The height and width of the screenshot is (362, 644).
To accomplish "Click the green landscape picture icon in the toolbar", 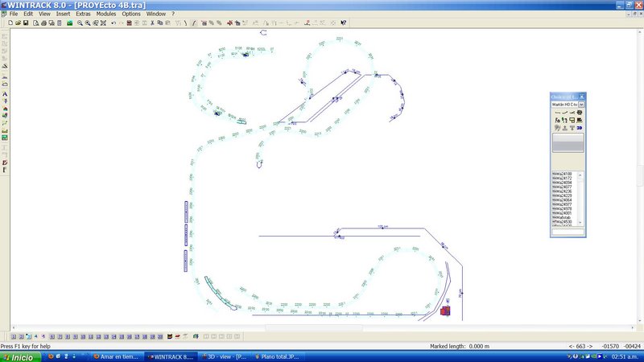I will tap(70, 23).
